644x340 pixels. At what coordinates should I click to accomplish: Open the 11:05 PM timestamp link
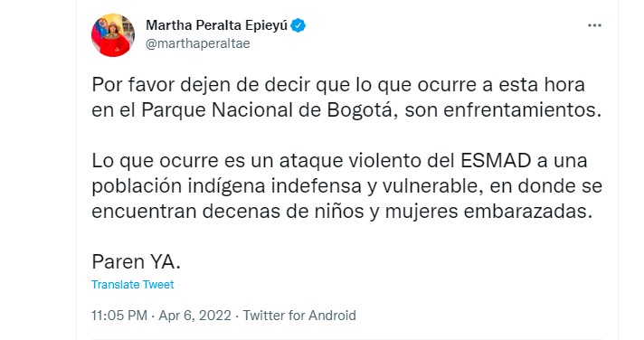(119, 316)
